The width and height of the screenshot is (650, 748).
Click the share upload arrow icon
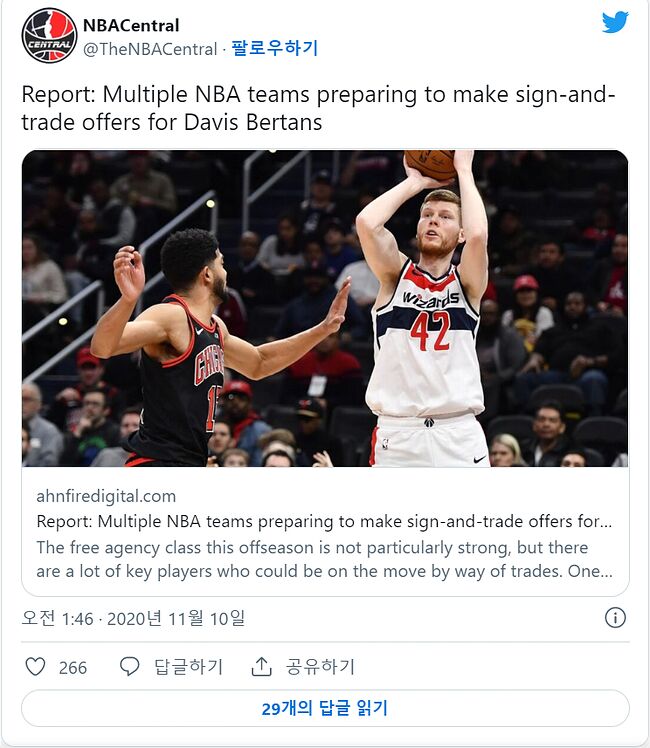pos(261,666)
